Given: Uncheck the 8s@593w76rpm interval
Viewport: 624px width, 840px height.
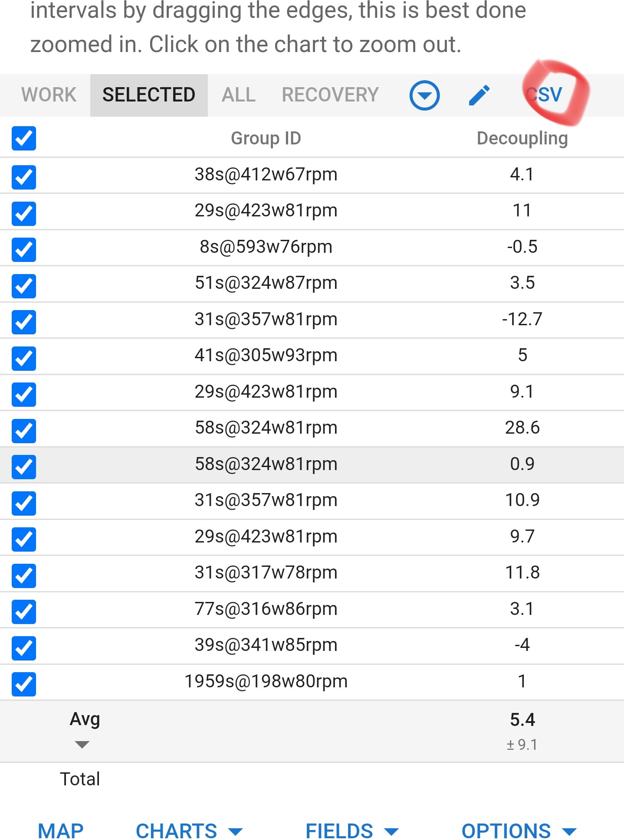Looking at the screenshot, I should 24,250.
